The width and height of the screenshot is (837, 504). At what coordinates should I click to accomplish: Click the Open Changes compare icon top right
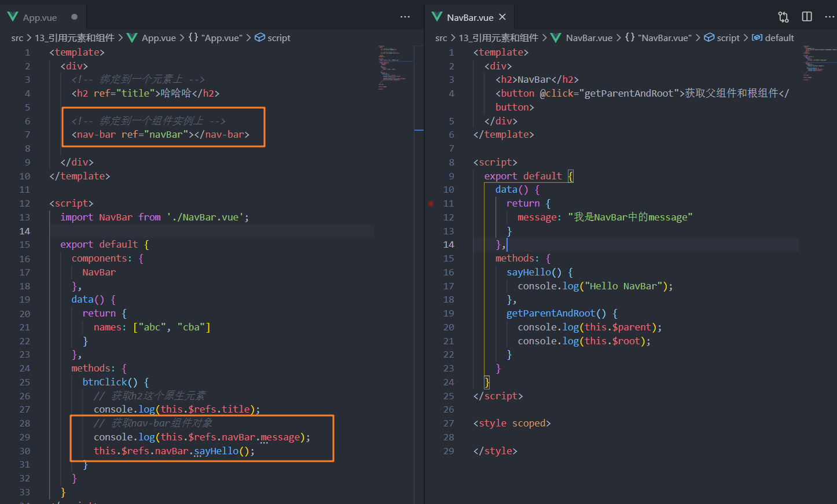(x=783, y=17)
